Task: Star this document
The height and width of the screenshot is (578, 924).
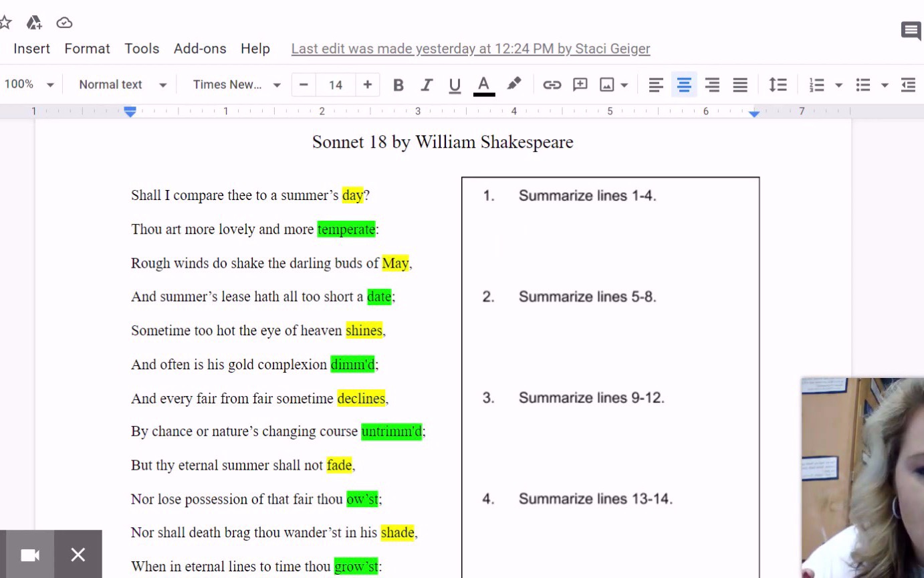Action: click(5, 23)
